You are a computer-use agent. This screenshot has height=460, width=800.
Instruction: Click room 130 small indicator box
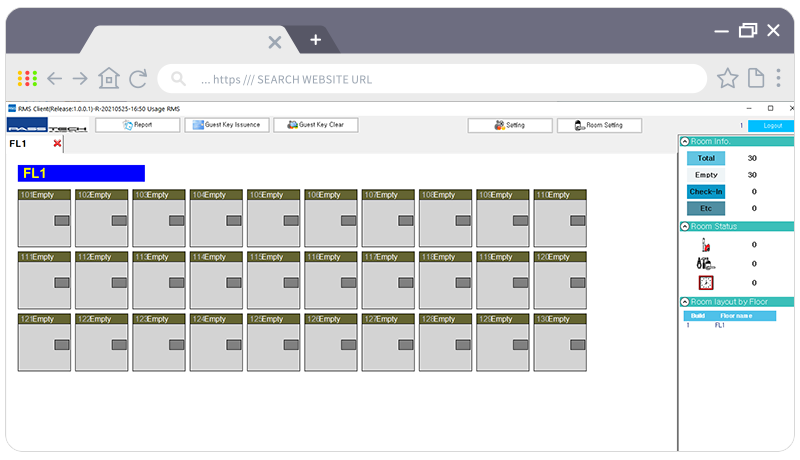[578, 345]
